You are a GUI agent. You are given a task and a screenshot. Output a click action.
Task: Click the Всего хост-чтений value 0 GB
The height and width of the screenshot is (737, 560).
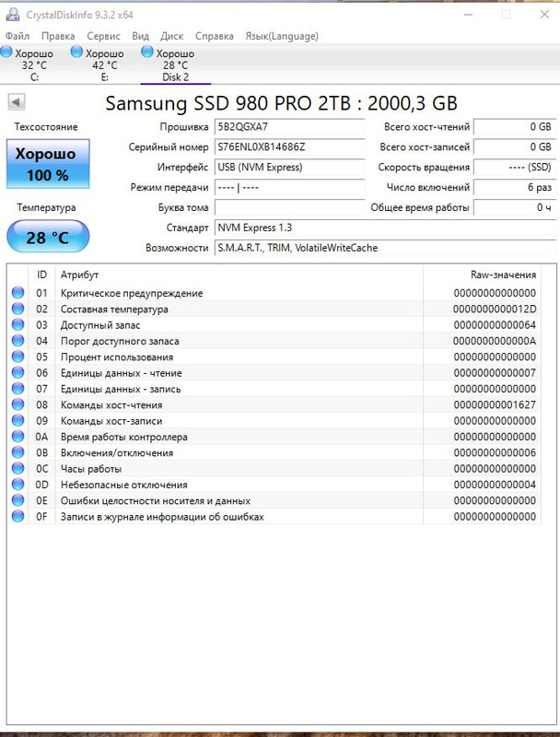pos(515,127)
